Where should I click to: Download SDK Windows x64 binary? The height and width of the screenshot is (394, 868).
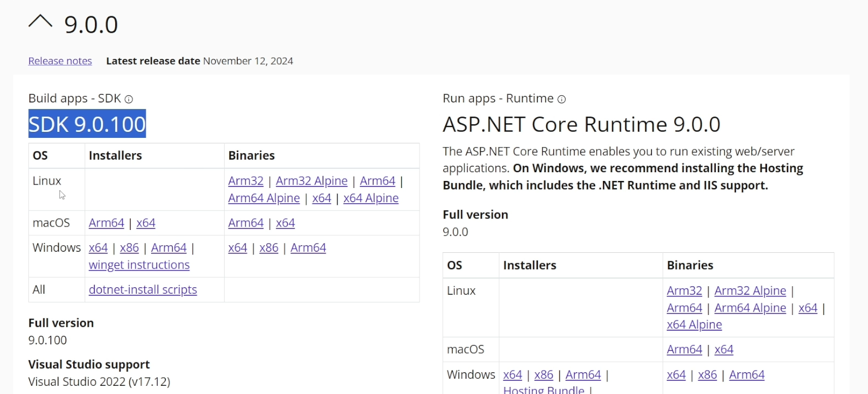[237, 248]
